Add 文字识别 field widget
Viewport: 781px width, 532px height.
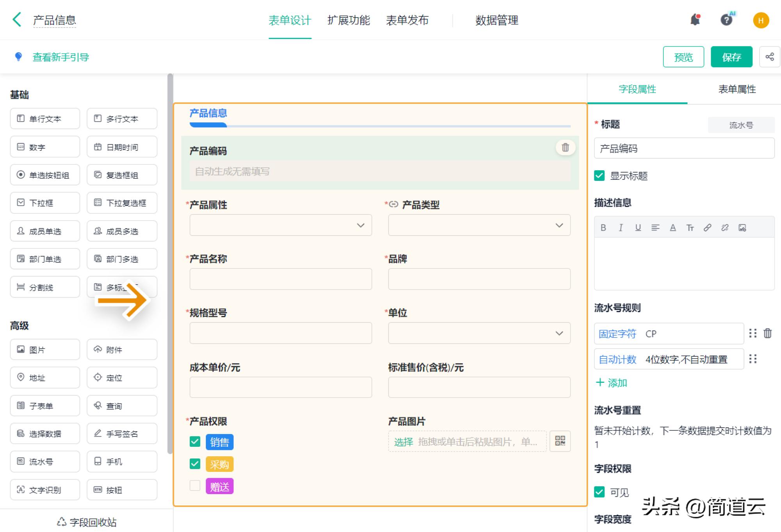click(45, 489)
